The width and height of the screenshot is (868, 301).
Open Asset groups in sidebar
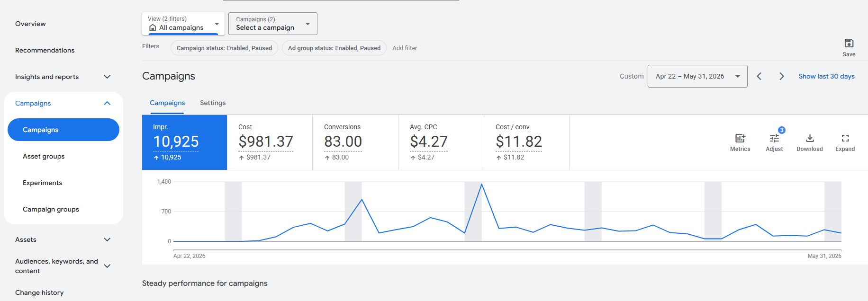44,156
